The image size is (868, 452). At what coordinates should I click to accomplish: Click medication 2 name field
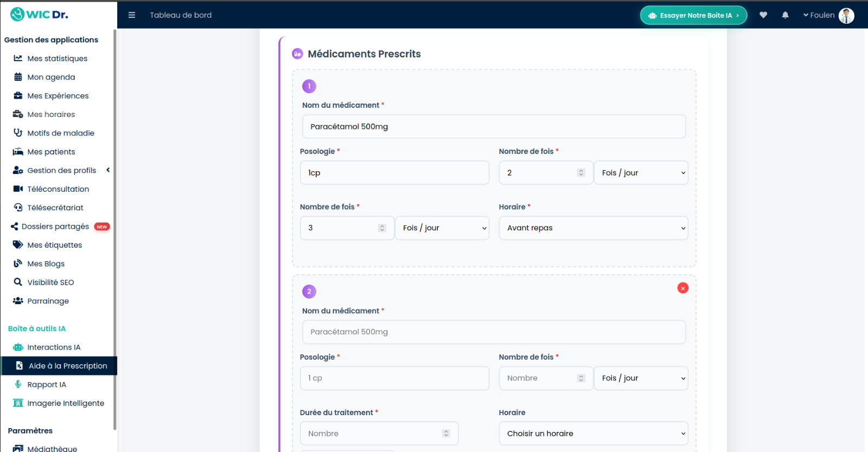(x=494, y=332)
